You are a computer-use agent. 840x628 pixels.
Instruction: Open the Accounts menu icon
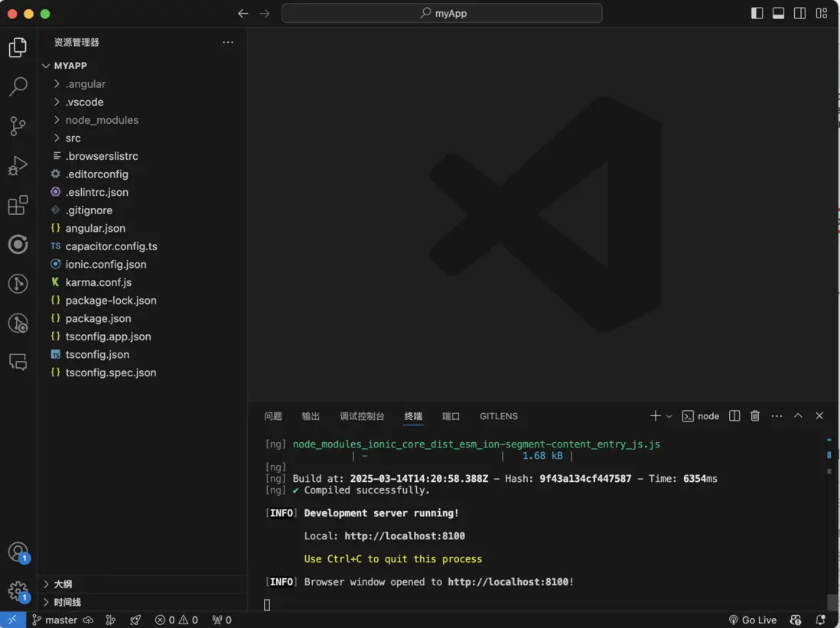point(18,552)
